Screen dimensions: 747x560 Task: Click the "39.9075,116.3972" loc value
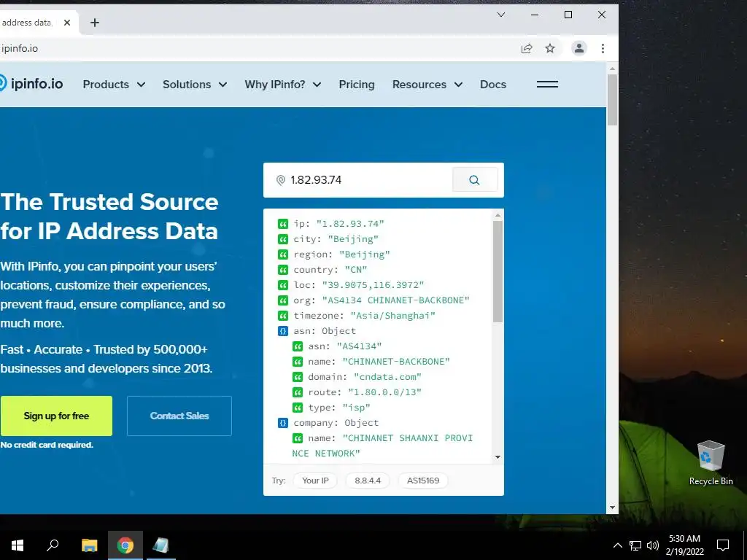(373, 285)
